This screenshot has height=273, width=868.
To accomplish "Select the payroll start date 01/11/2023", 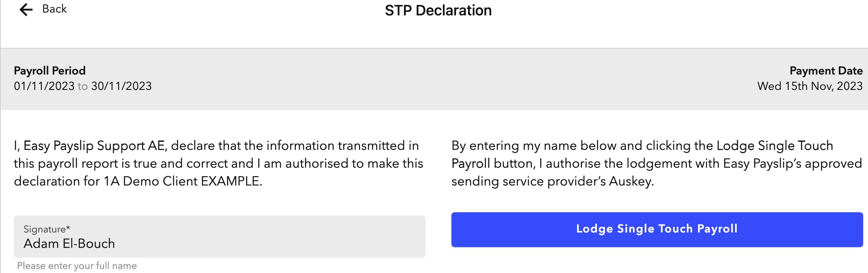I will (x=44, y=86).
